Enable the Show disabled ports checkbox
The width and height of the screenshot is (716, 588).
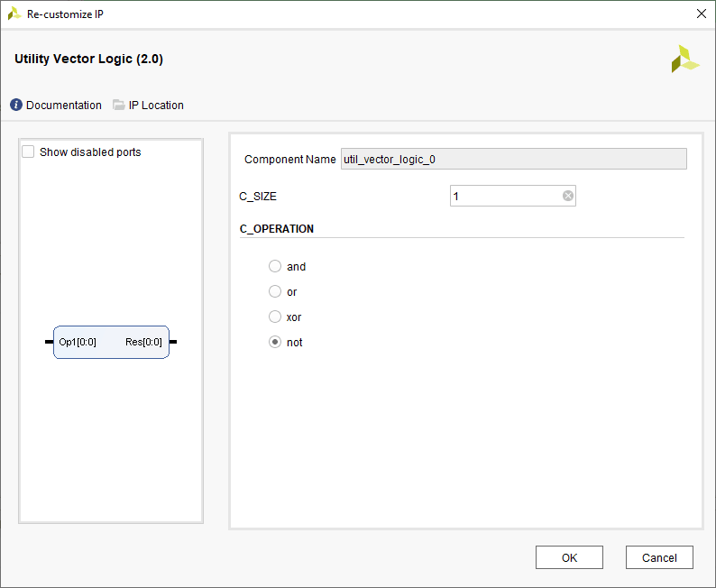(29, 152)
